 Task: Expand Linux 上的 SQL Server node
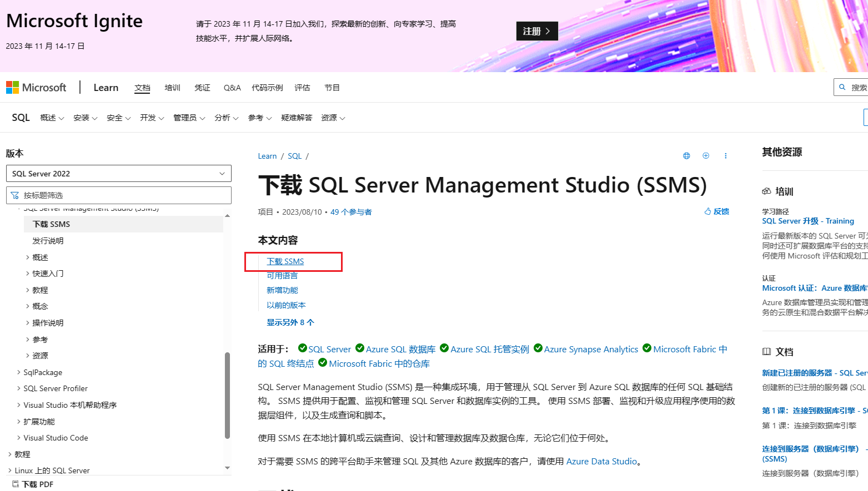click(x=10, y=470)
